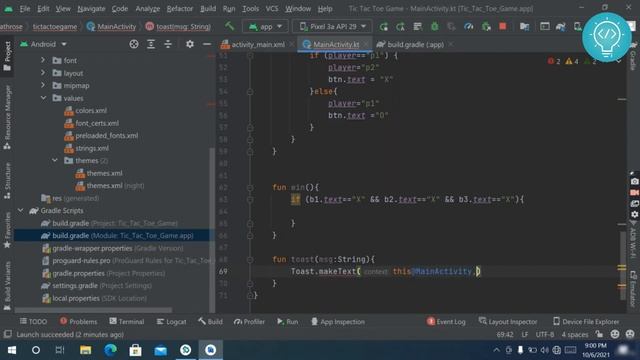Toggle fold marker at fun win line
640x360 pixels.
(250, 187)
